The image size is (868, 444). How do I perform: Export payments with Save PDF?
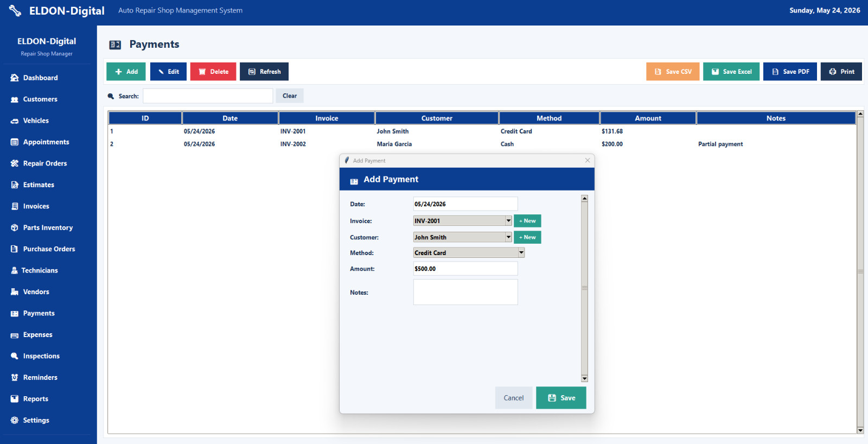[790, 72]
